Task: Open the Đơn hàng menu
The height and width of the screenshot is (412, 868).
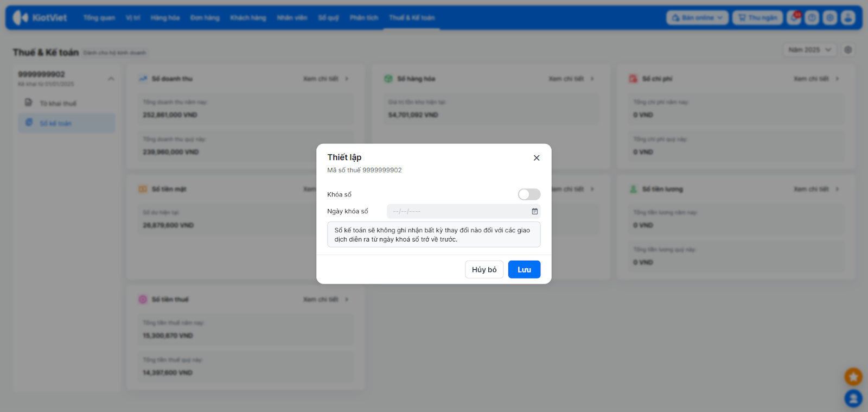Action: point(205,18)
